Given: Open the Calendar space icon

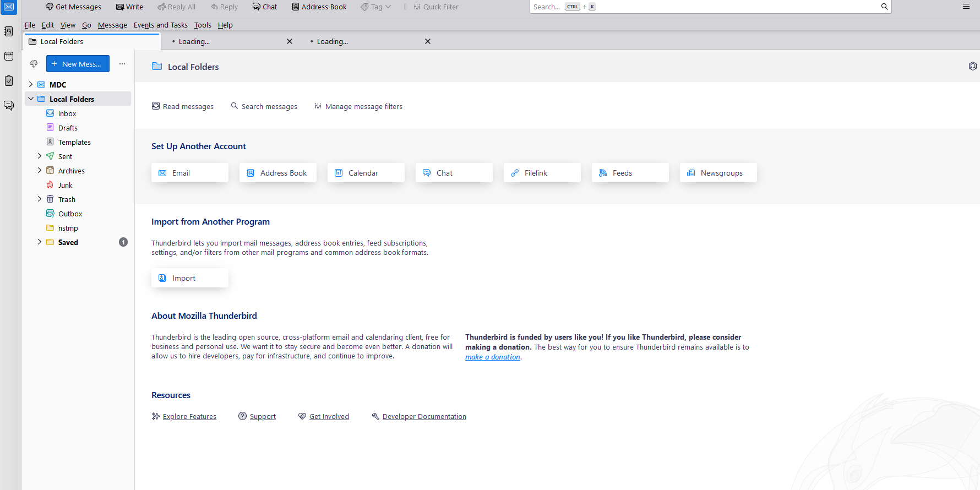Looking at the screenshot, I should [x=9, y=56].
